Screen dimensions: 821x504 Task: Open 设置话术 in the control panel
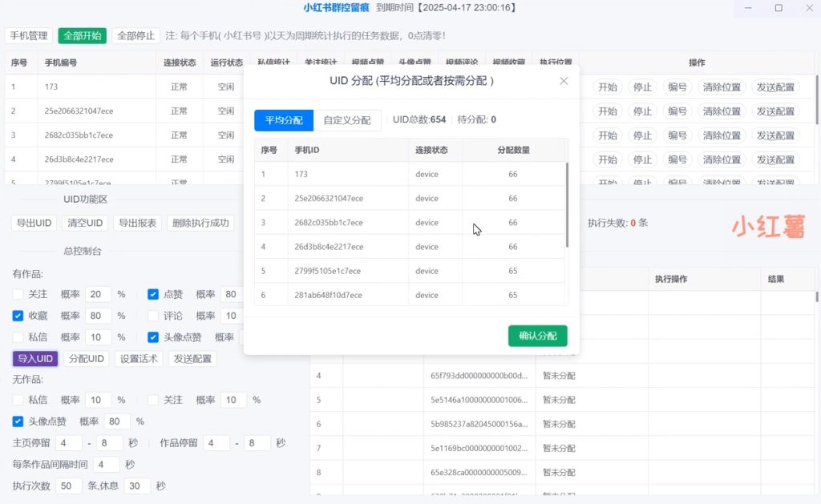click(140, 358)
